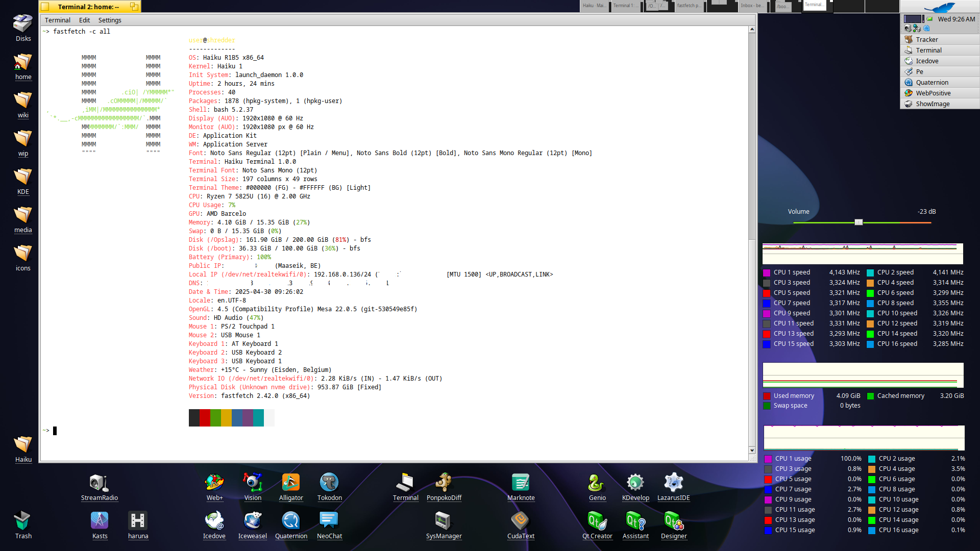Launch the KDevelop icon
Image resolution: width=980 pixels, height=551 pixels.
(635, 483)
